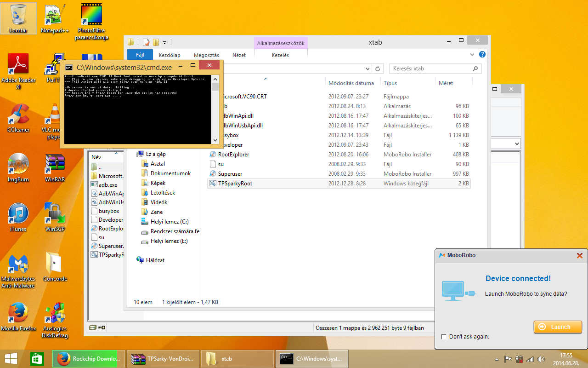Screen dimensions: 588x368
Task: Open the Quick Access Toolbar customize dropdown
Action: [165, 42]
